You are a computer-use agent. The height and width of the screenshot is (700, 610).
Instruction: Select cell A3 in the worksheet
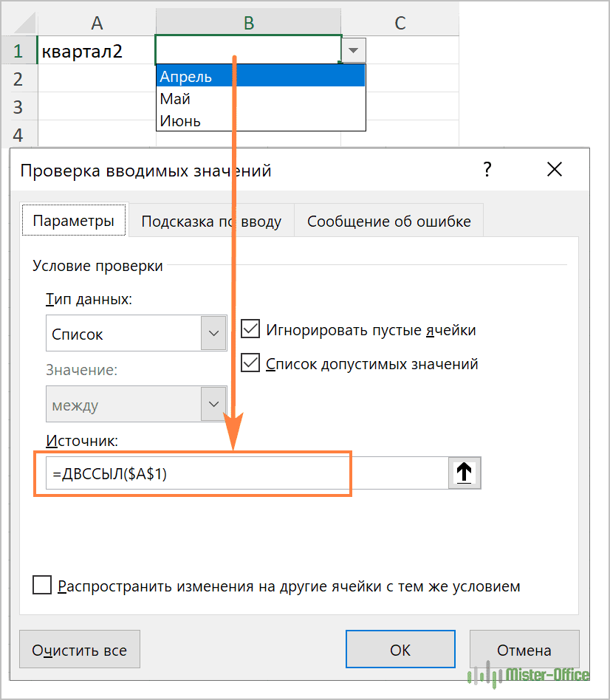[97, 106]
